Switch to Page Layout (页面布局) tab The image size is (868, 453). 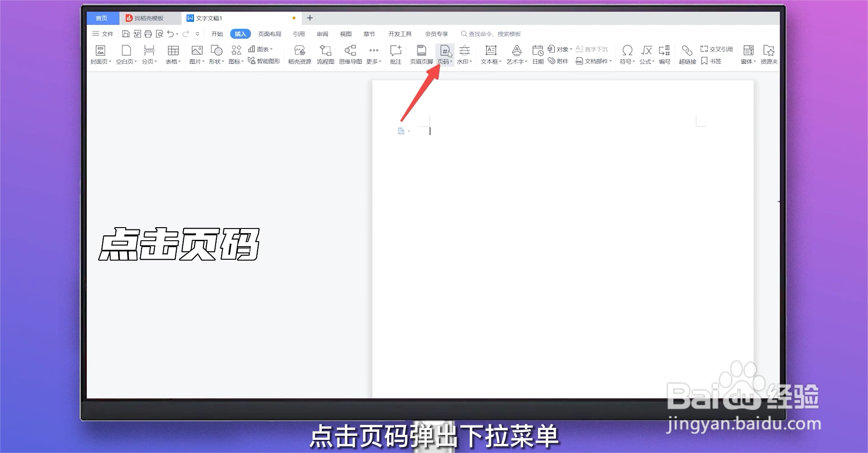click(269, 34)
